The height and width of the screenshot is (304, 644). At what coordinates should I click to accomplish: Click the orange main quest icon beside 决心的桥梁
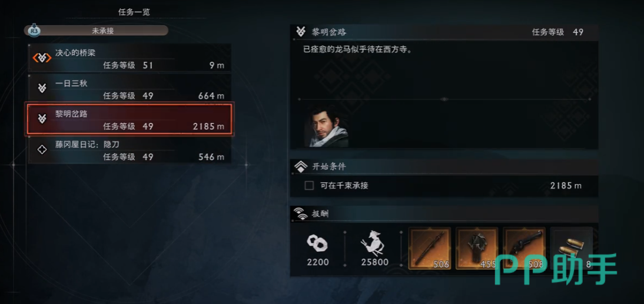41,58
